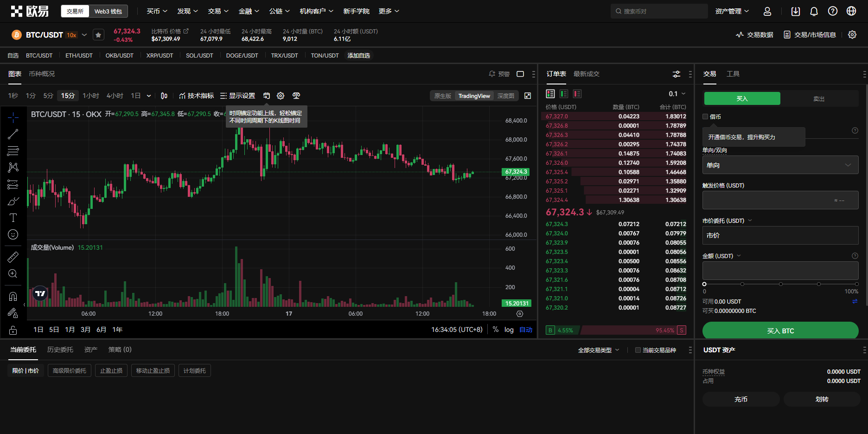Open the 买币 top menu
This screenshot has height=434, width=868.
(x=157, y=11)
